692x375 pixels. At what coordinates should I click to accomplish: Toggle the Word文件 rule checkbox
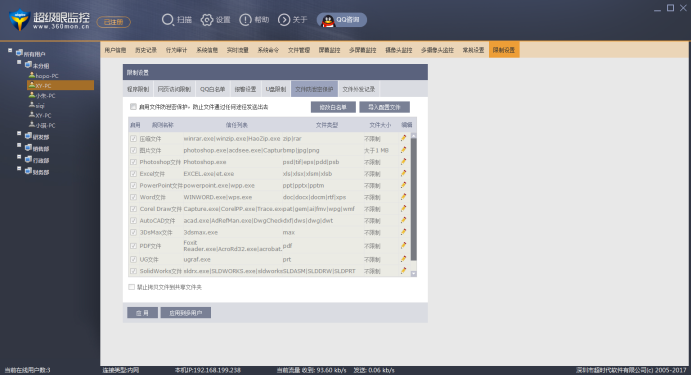pyautogui.click(x=134, y=197)
